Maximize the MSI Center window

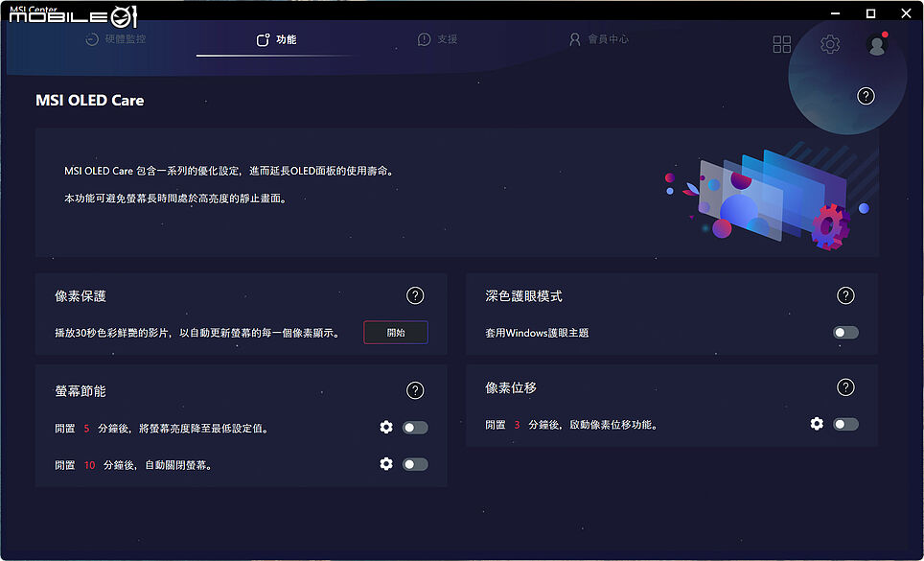[x=870, y=13]
